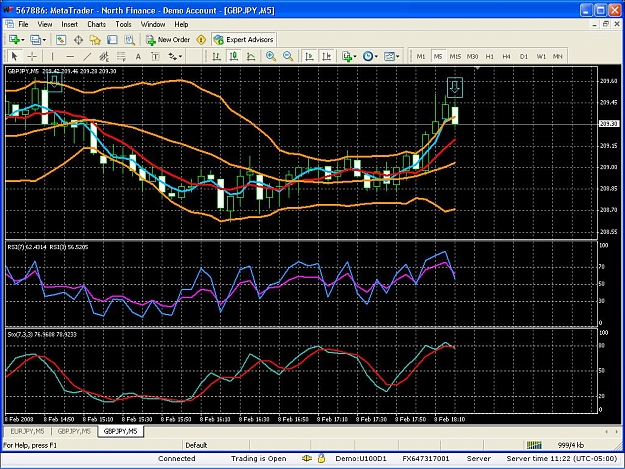Select the text label 'T' tool
This screenshot has height=469, width=625.
pos(155,56)
